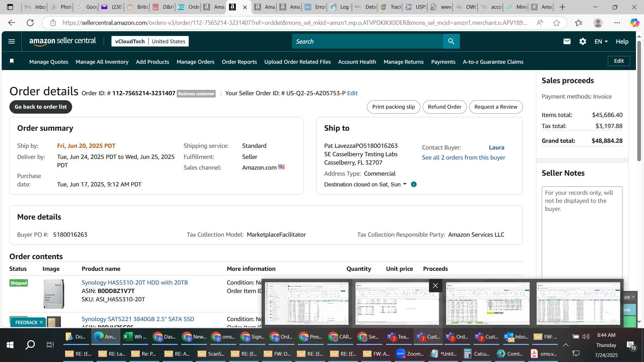Click the Synology HDD product image

(54, 294)
